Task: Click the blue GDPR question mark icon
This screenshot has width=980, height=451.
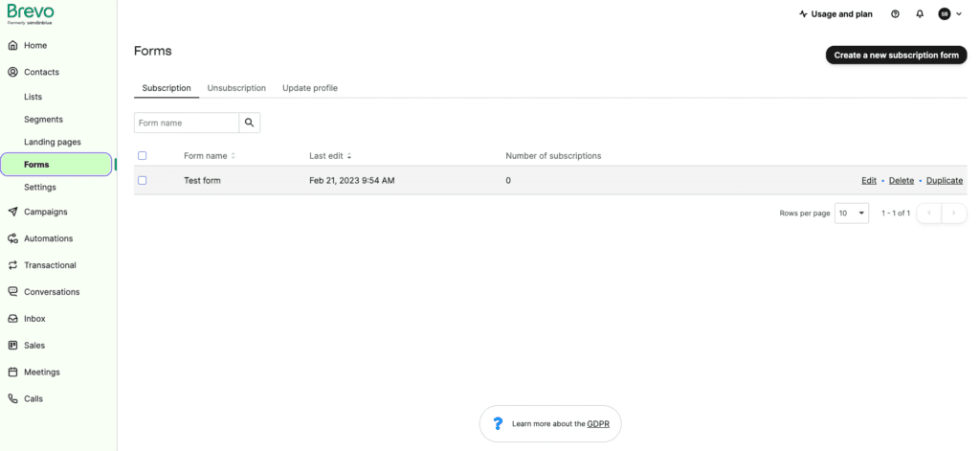Action: coord(498,424)
